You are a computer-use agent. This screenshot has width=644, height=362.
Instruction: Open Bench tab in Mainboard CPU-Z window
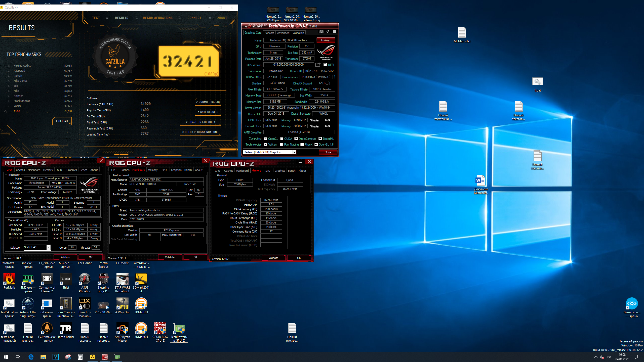coord(188,170)
